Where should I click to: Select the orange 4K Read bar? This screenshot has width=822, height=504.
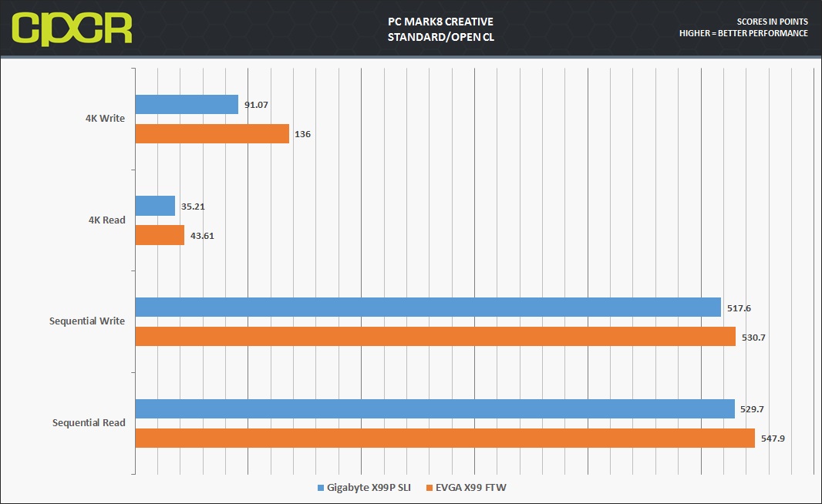[x=160, y=235]
